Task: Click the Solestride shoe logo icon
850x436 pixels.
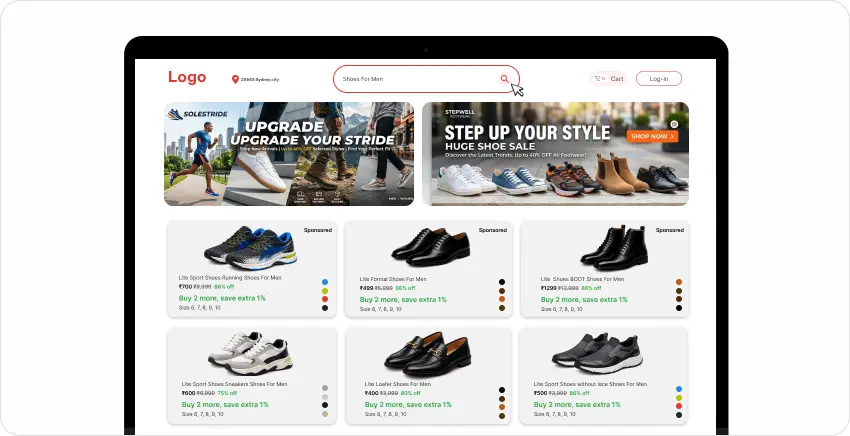Action: click(x=175, y=114)
